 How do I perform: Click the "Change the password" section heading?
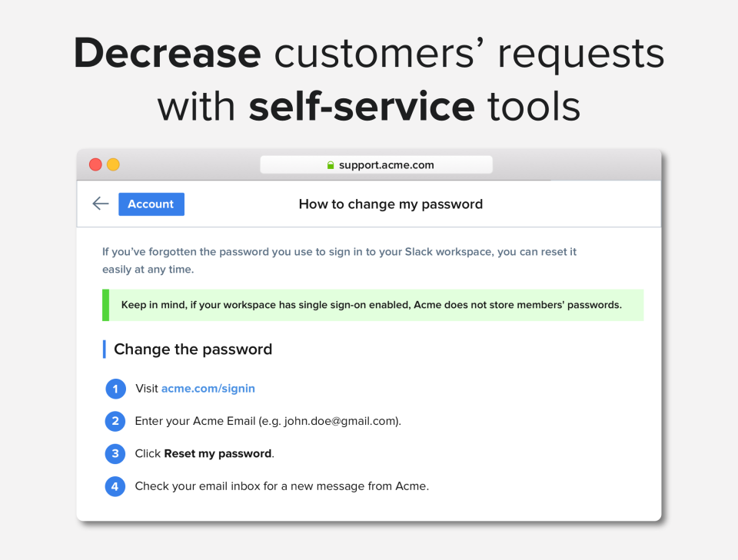[x=193, y=350]
